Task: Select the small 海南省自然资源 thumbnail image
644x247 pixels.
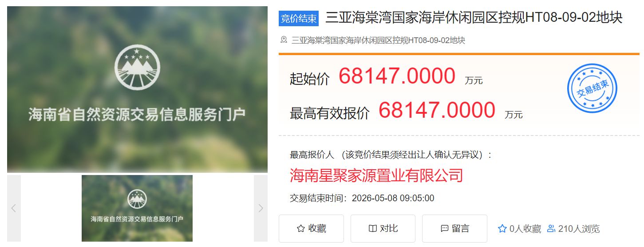Action: [137, 208]
